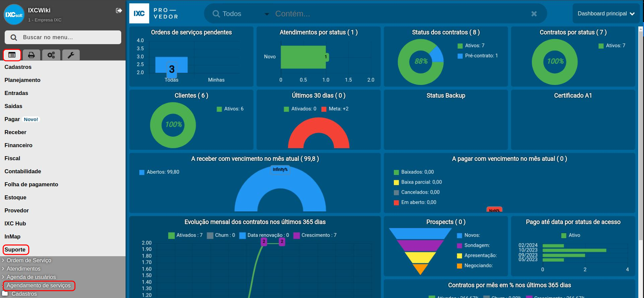Toggle Ativos legend in Contratos por status
Viewport: 644px width, 298px height.
click(x=612, y=45)
